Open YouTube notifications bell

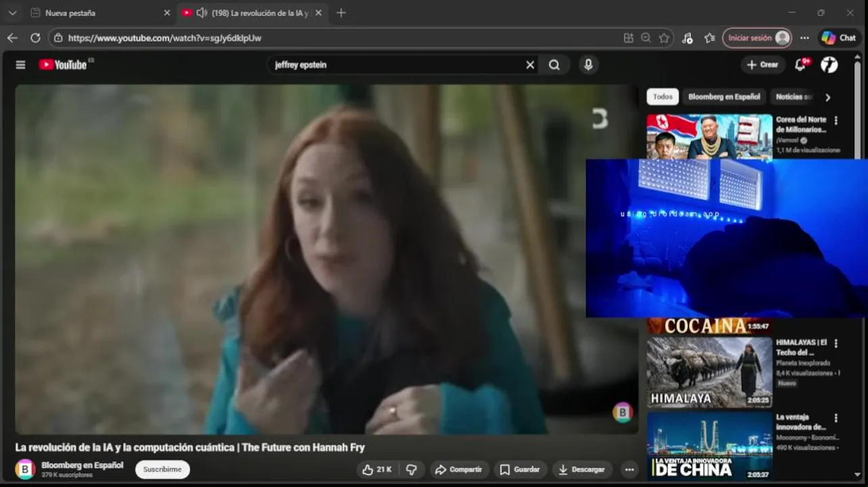coord(800,65)
